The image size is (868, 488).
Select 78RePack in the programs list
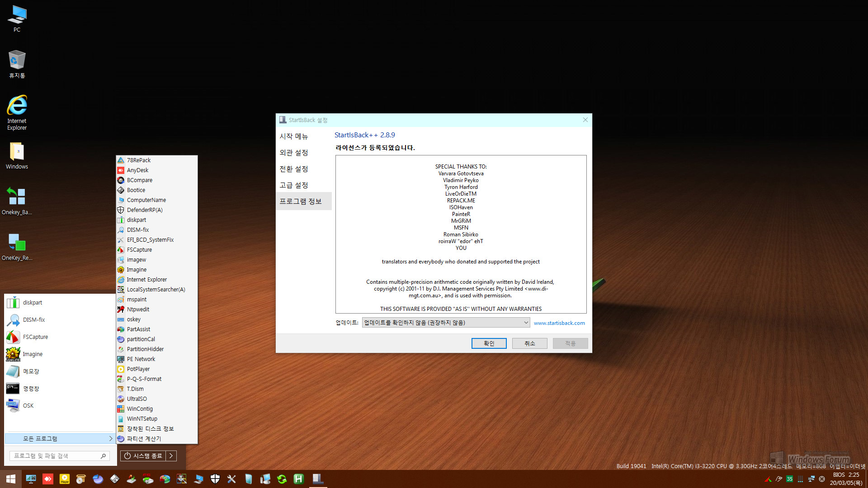point(156,160)
